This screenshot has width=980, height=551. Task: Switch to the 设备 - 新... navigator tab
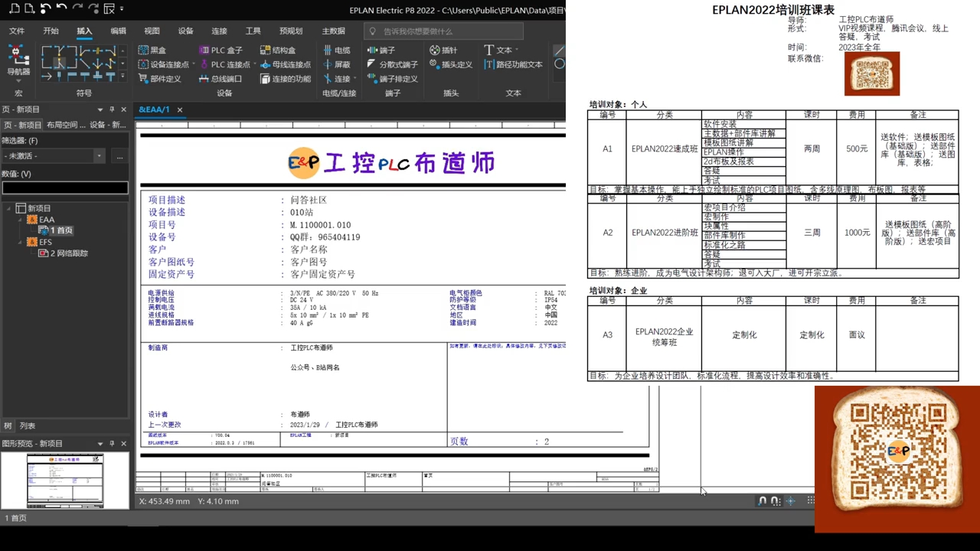(108, 125)
